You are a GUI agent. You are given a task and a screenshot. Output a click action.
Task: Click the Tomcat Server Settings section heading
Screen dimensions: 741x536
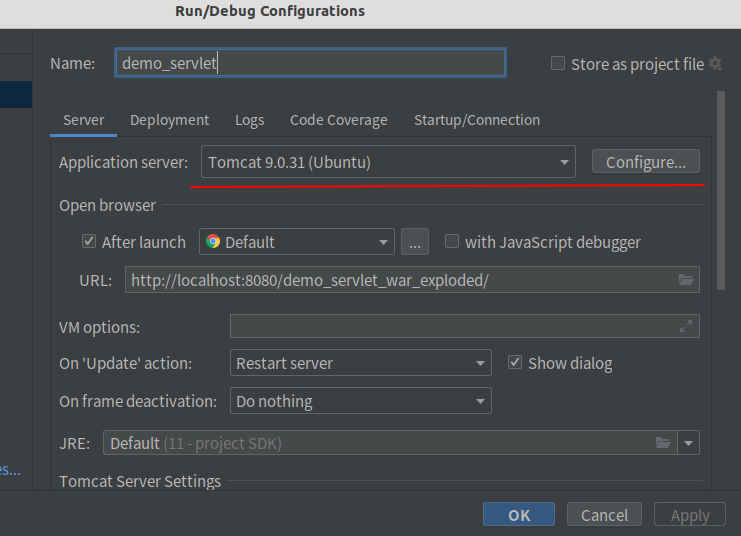140,481
